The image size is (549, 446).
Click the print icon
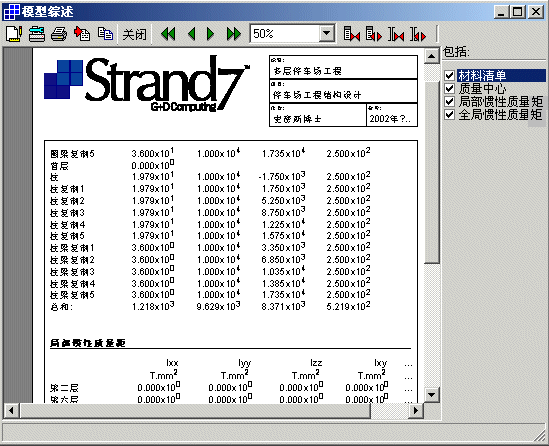pyautogui.click(x=59, y=34)
